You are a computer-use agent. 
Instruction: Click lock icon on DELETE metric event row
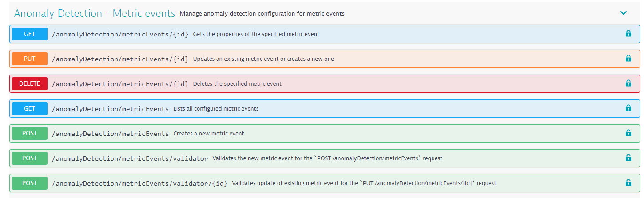pyautogui.click(x=628, y=83)
